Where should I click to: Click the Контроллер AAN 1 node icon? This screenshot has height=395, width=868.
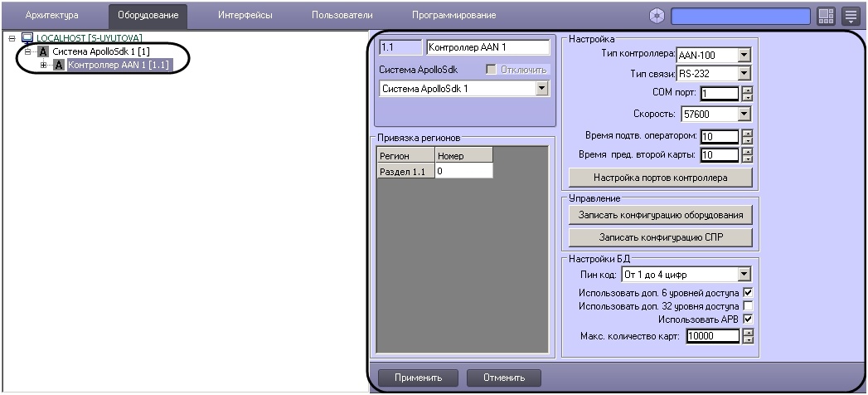pos(59,65)
